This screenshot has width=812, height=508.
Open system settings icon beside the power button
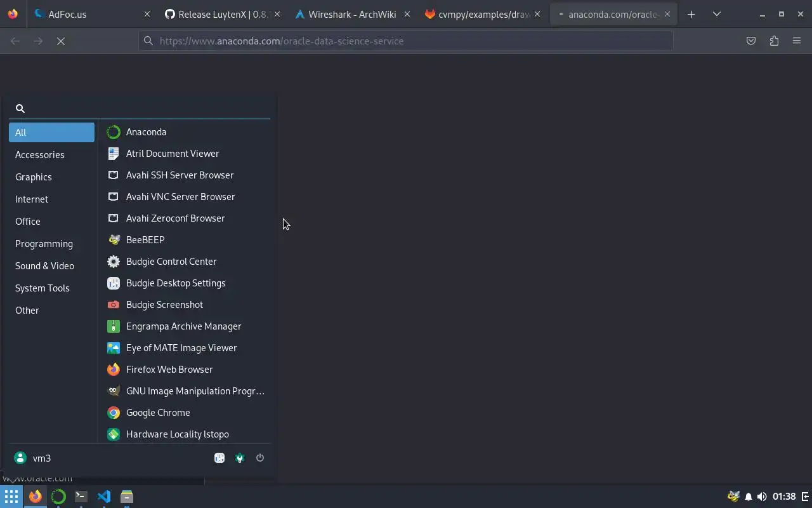240,458
